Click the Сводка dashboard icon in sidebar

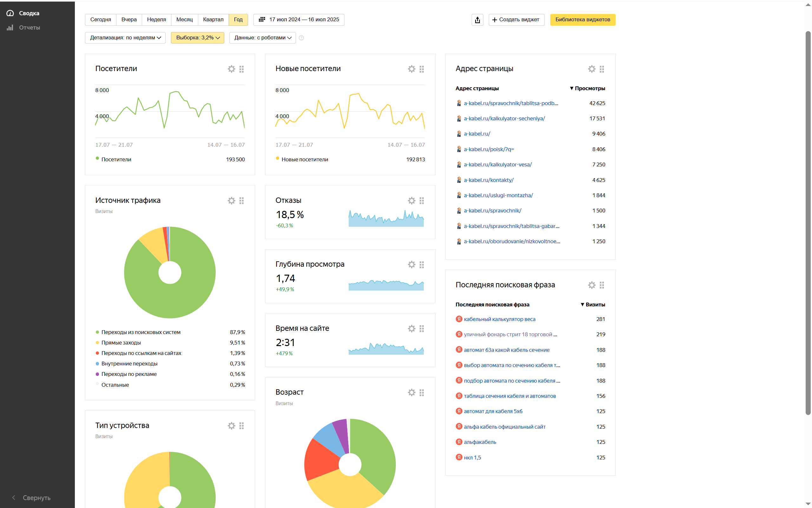(x=10, y=13)
